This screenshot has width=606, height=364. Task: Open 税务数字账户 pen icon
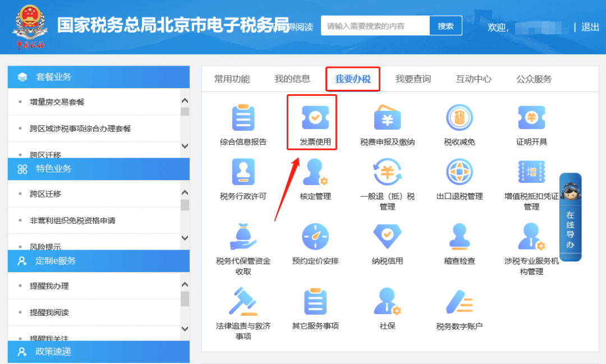coord(459,302)
